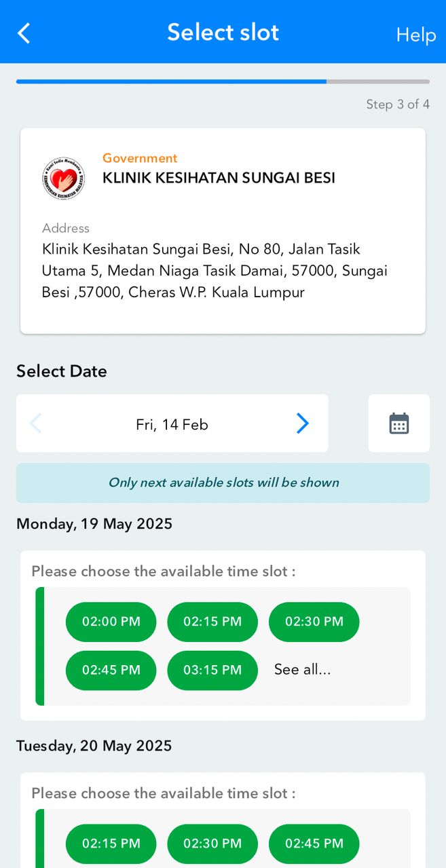Tap the Fri, 14 Feb date label
The height and width of the screenshot is (868, 446).
click(172, 424)
